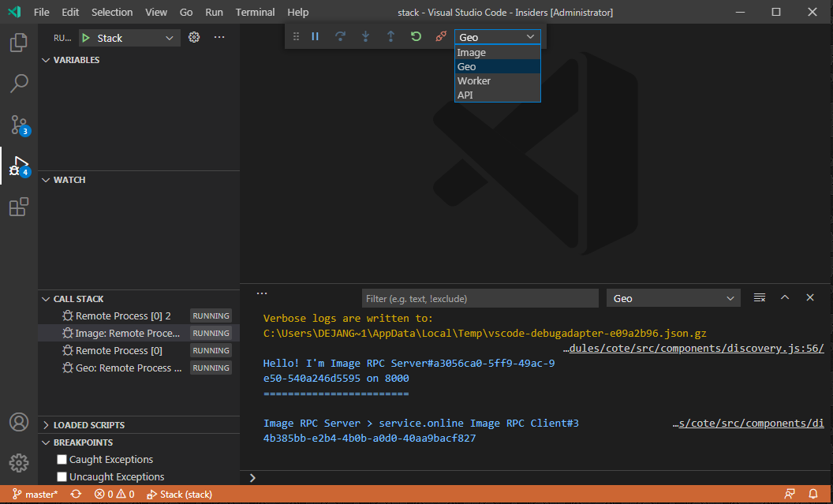Disconnect the debugger

[x=440, y=36]
